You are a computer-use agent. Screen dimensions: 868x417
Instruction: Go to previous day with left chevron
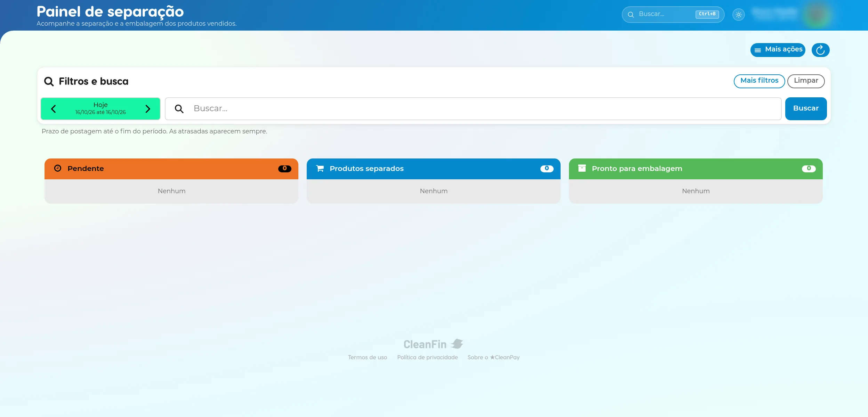(x=54, y=109)
